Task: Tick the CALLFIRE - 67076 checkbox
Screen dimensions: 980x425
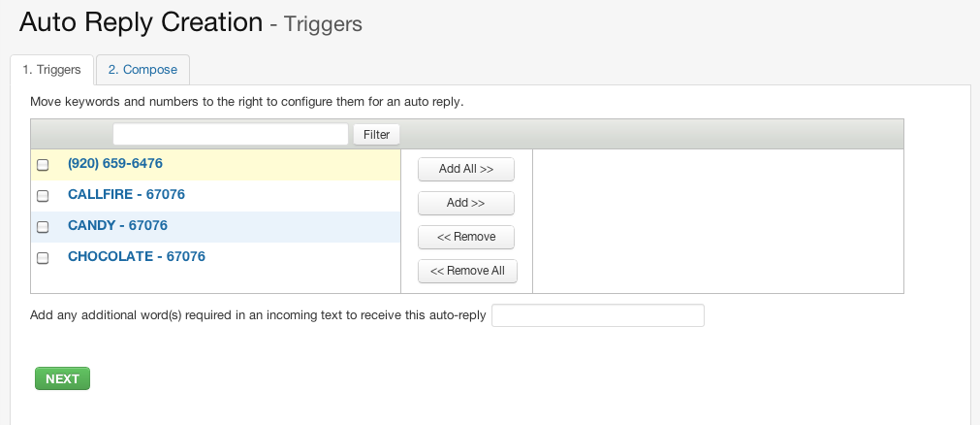Action: (x=43, y=196)
